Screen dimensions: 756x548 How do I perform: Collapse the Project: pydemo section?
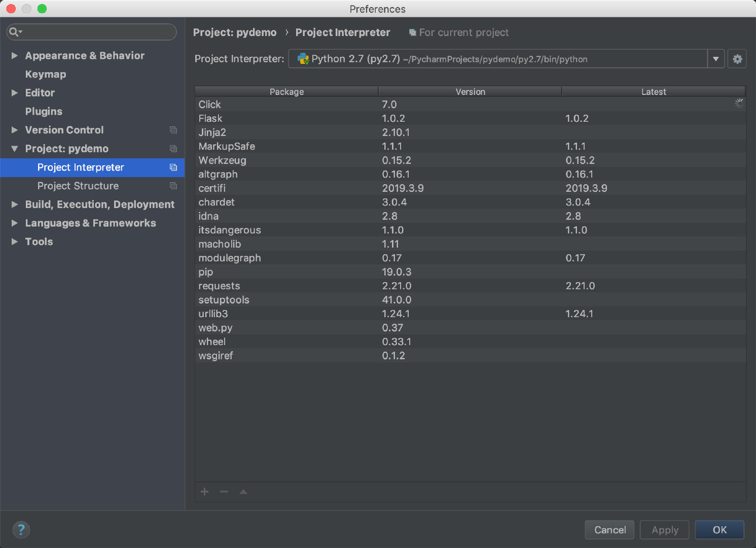(x=15, y=149)
